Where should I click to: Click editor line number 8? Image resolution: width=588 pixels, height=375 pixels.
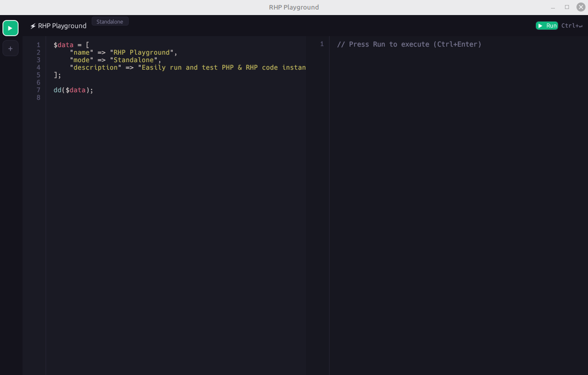(38, 97)
